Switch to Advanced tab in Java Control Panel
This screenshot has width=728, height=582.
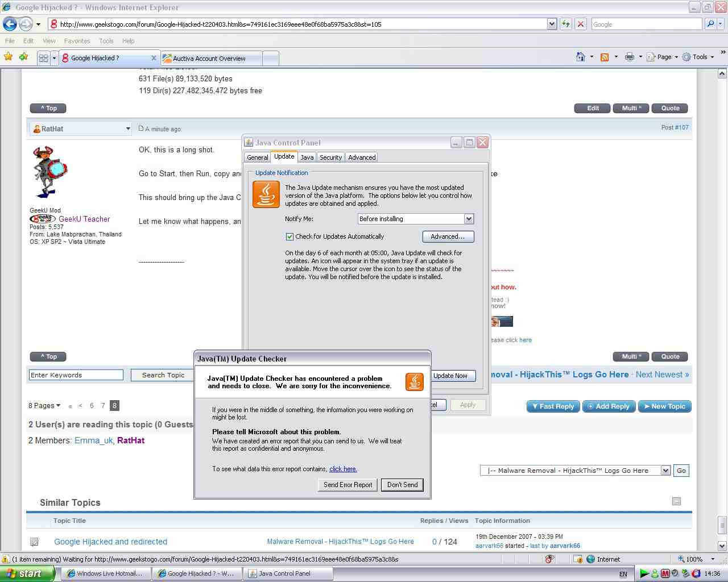click(x=362, y=157)
